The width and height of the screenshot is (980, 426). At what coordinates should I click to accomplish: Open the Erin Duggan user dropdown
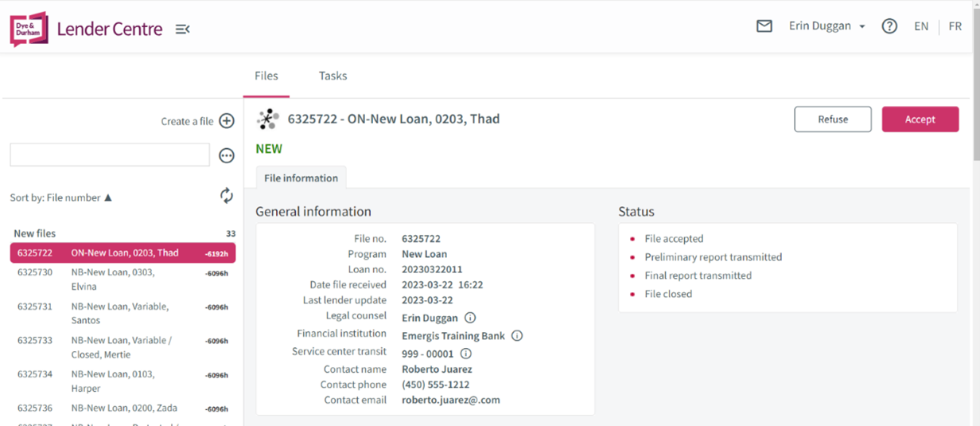(826, 26)
